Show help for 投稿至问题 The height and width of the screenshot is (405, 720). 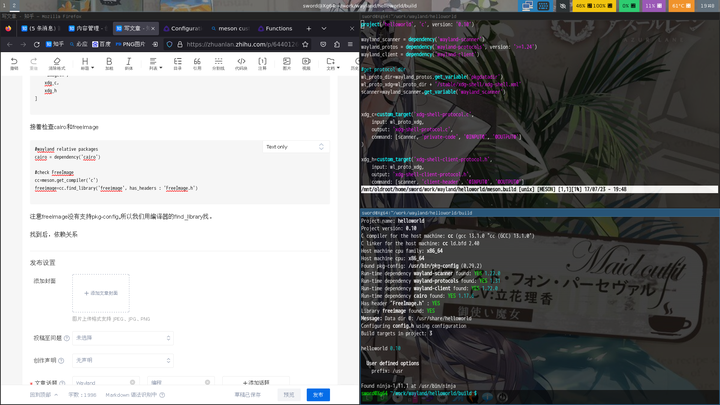67,338
